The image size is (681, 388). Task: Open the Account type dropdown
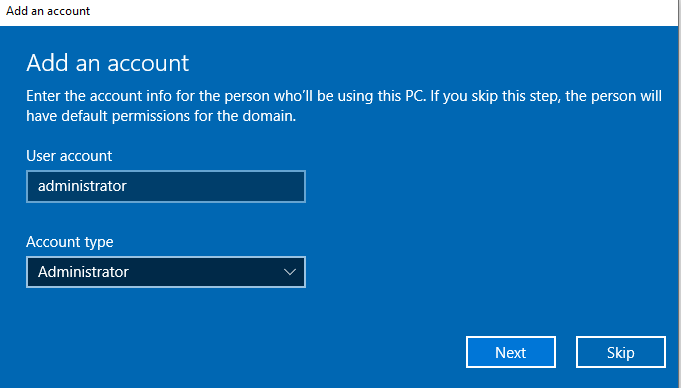coord(166,272)
